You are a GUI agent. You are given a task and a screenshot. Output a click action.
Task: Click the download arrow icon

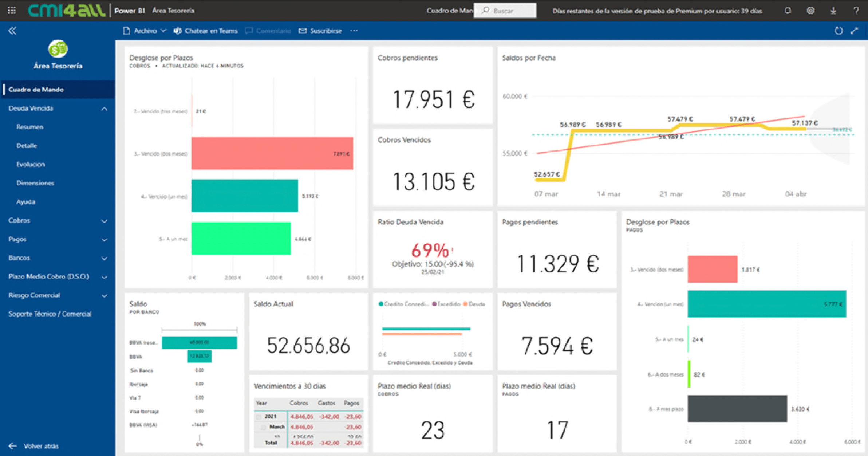click(x=833, y=11)
